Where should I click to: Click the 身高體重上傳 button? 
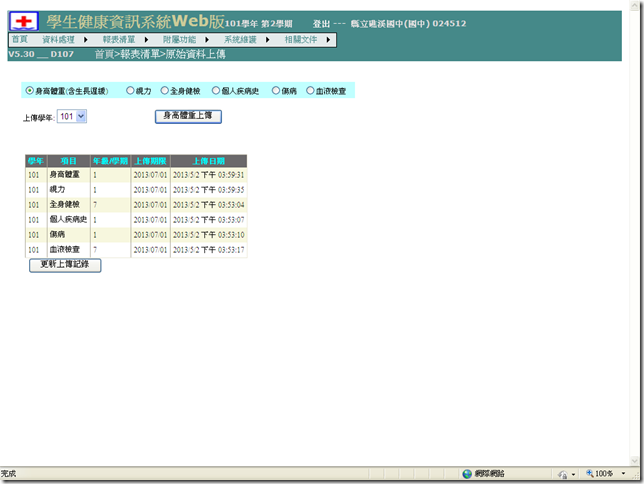click(188, 116)
